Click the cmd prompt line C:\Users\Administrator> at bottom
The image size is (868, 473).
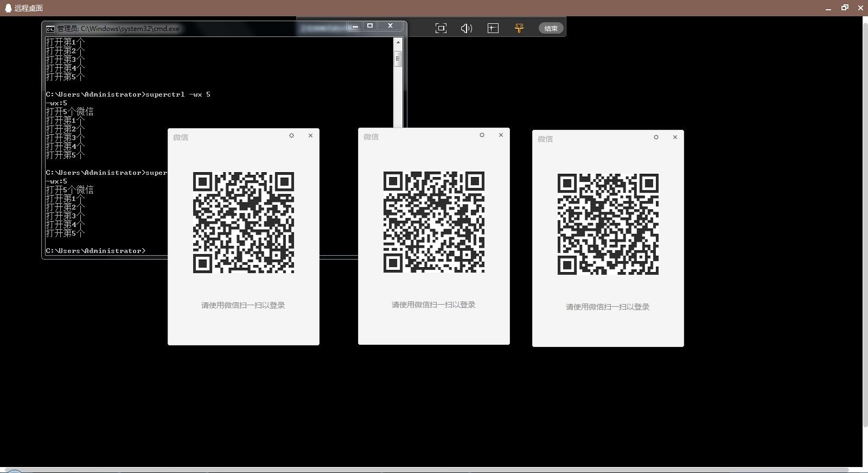coord(96,251)
